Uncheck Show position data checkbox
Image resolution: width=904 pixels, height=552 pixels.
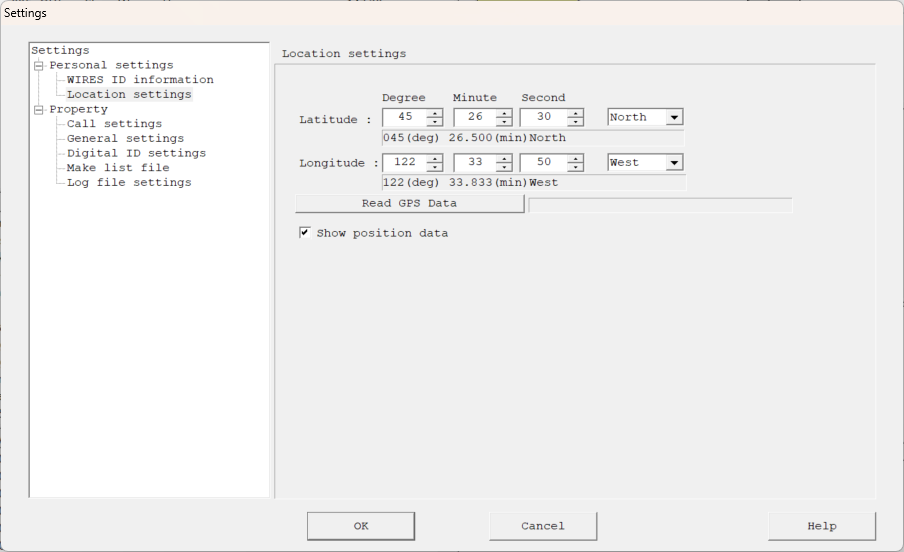pyautogui.click(x=304, y=233)
